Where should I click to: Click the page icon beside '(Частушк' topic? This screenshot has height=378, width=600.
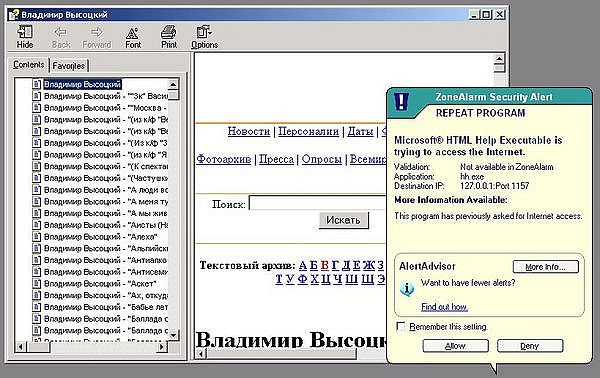(x=36, y=178)
